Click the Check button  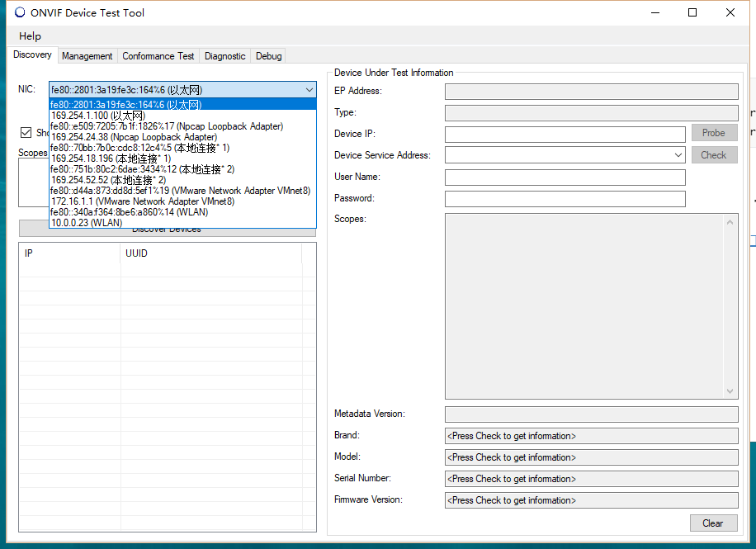point(714,155)
